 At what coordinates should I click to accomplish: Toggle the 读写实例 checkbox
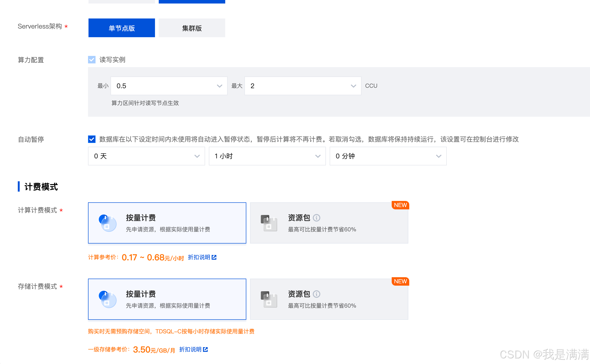[x=92, y=60]
